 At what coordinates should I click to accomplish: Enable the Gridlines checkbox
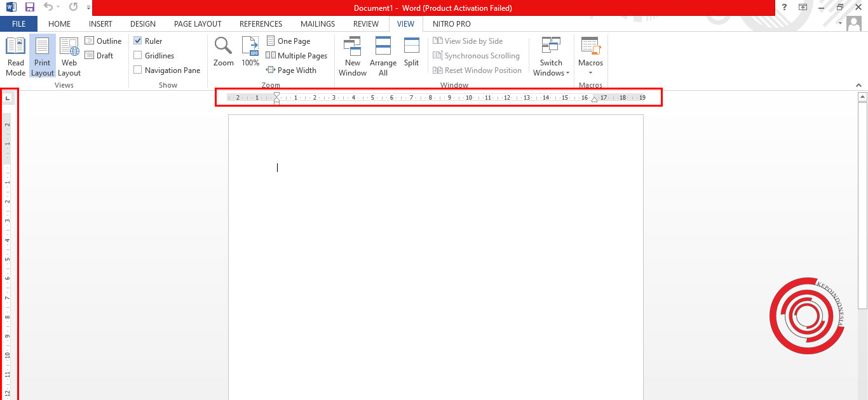[138, 56]
